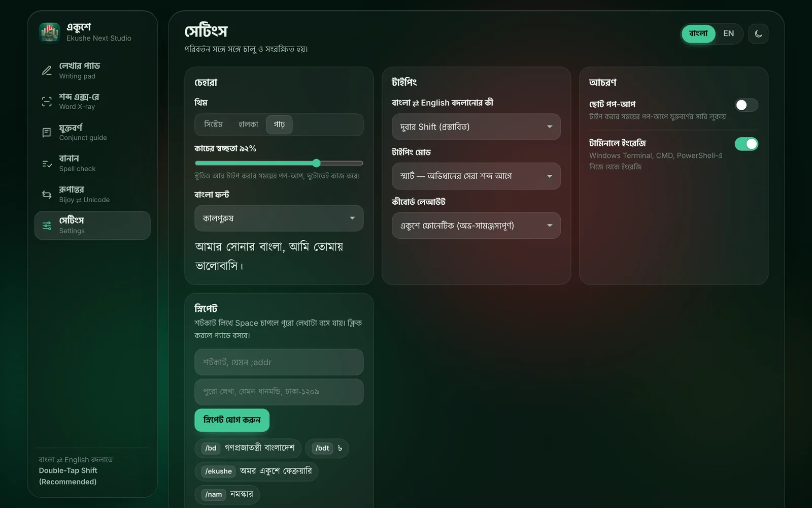This screenshot has width=812, height=508.
Task: Click the স্নিপেট যোগ করুন button
Action: (232, 420)
